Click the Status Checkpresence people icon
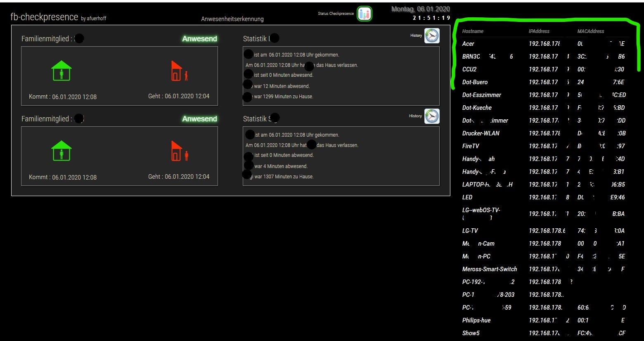The image size is (644, 341). click(365, 14)
